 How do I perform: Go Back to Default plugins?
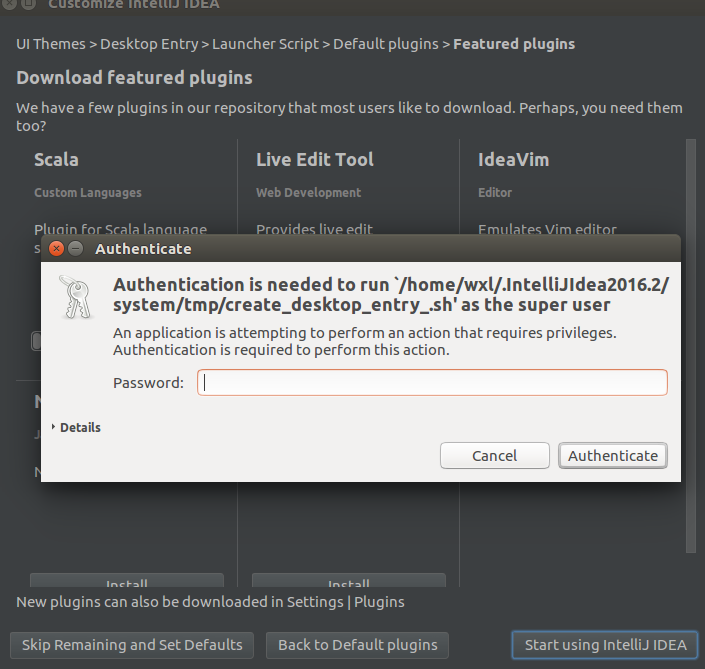pyautogui.click(x=357, y=645)
